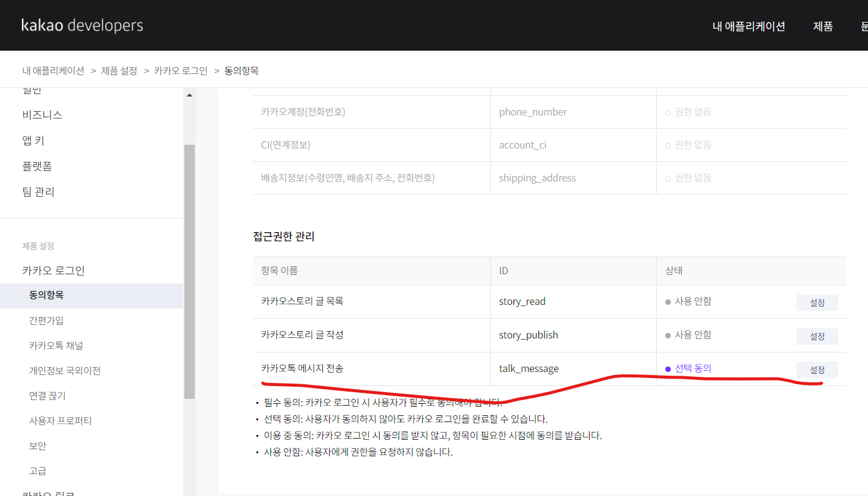This screenshot has height=496, width=868.
Task: Open 고급 sidebar item
Action: click(38, 471)
